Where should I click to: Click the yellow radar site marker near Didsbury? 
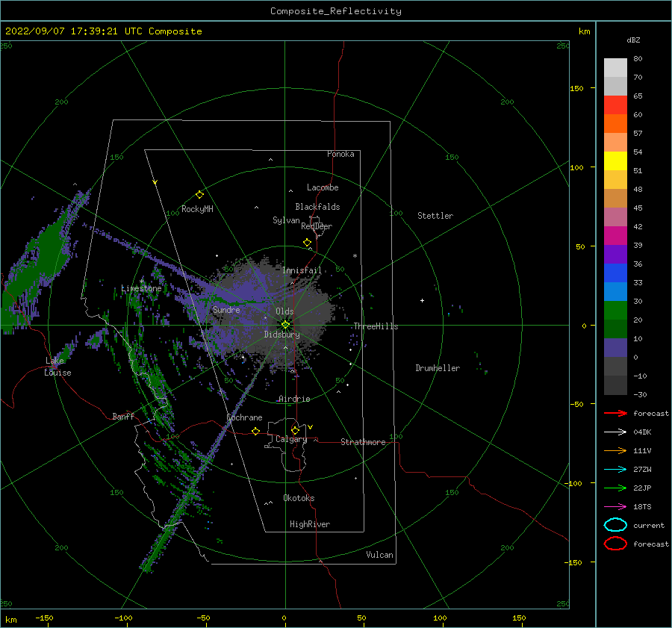pyautogui.click(x=285, y=325)
